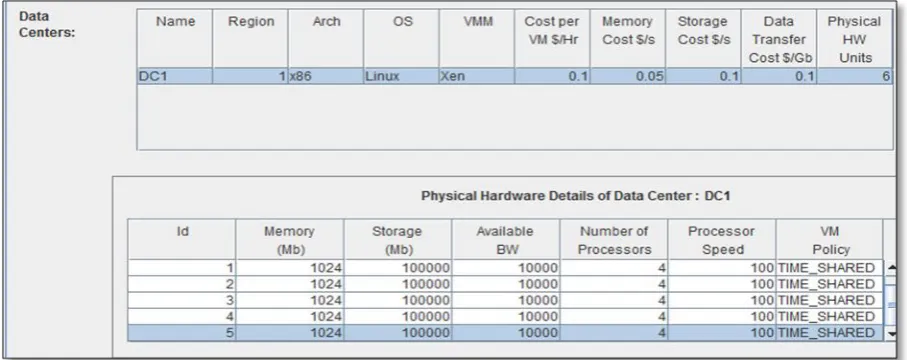Select hardware row with Id 4
Screen dimensions: 907x360
pos(505,316)
